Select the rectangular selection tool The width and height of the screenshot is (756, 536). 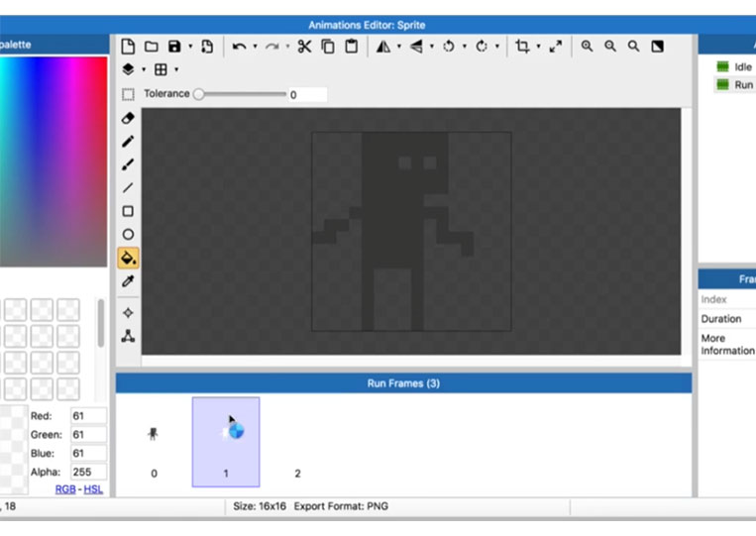pos(128,94)
